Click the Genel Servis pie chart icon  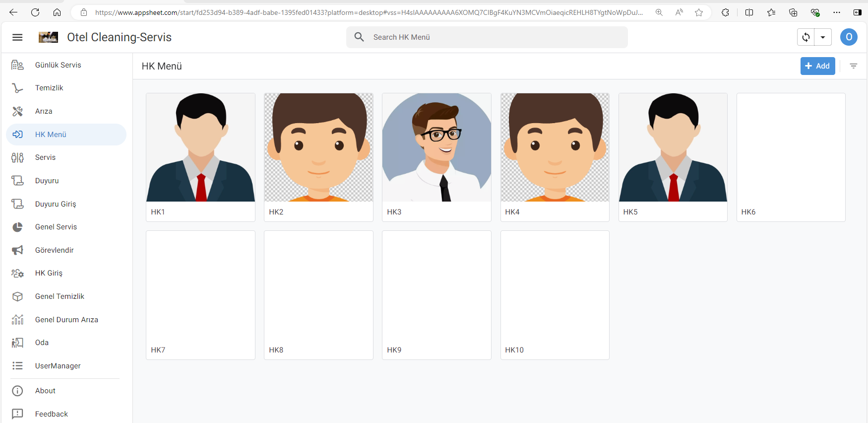click(17, 227)
